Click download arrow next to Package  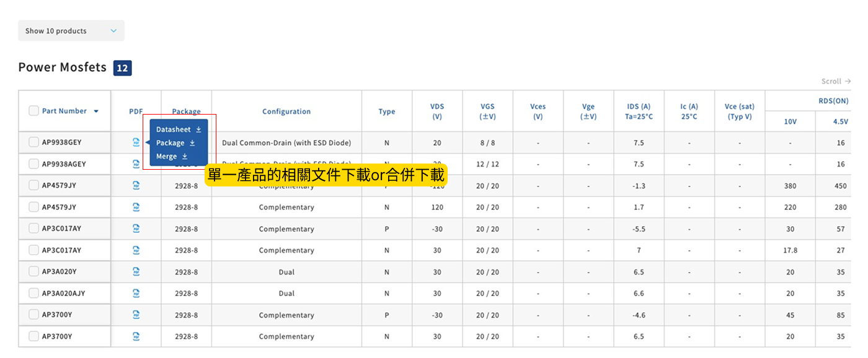[192, 143]
